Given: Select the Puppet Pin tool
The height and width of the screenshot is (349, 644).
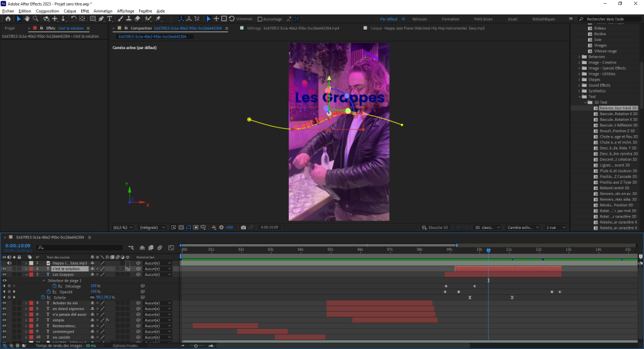Looking at the screenshot, I should coord(158,19).
